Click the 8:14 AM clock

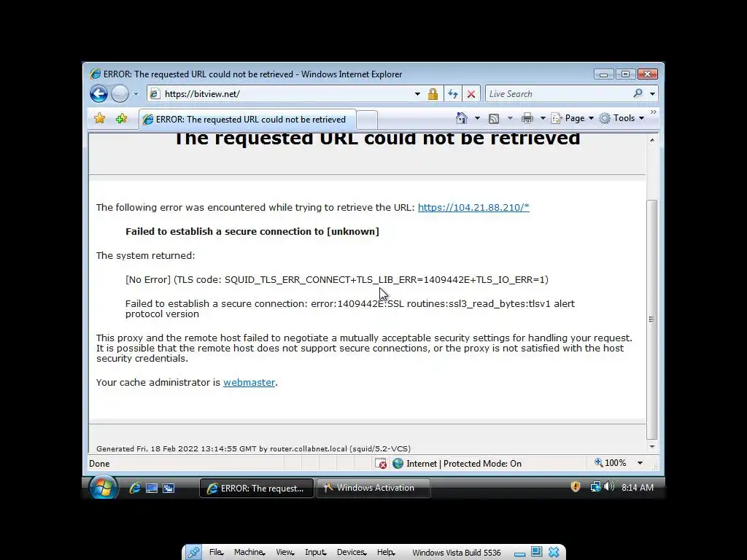638,487
